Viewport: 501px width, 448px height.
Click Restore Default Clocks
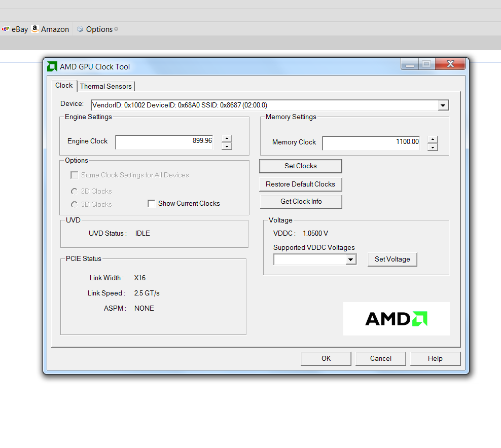pyautogui.click(x=300, y=184)
